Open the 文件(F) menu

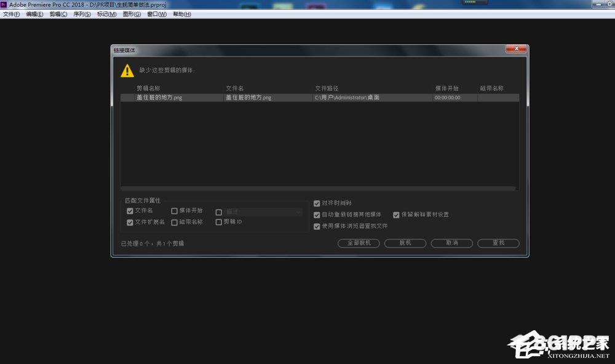point(11,14)
